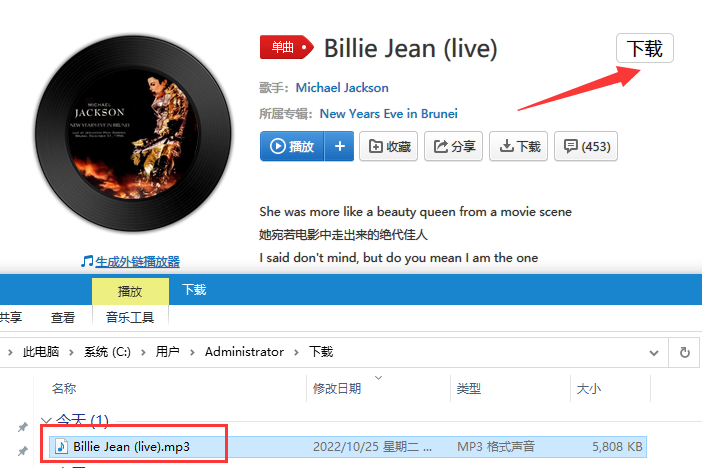Refresh the folder with the refresh icon

(685, 352)
